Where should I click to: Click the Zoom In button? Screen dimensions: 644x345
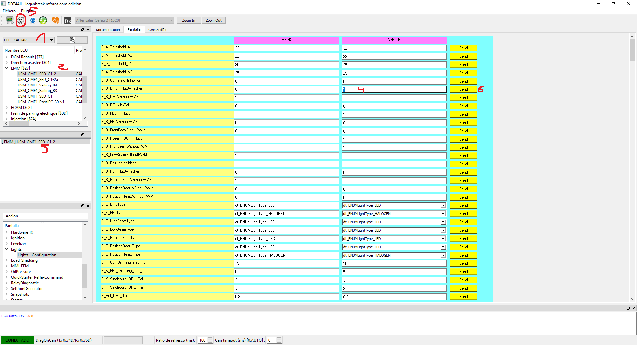189,20
